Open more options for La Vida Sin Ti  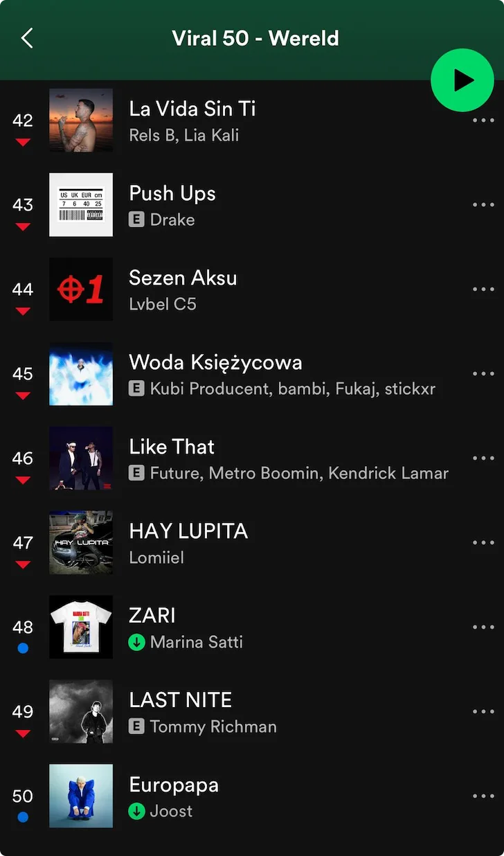pos(483,121)
